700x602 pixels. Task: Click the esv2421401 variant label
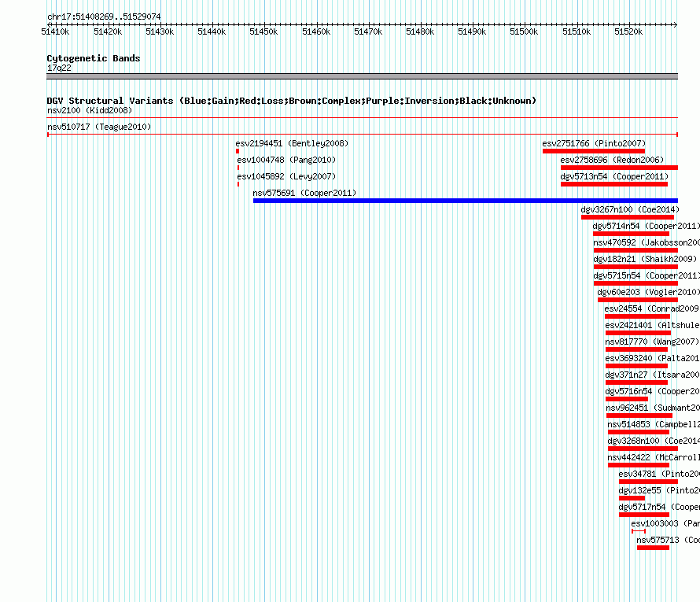pyautogui.click(x=652, y=325)
